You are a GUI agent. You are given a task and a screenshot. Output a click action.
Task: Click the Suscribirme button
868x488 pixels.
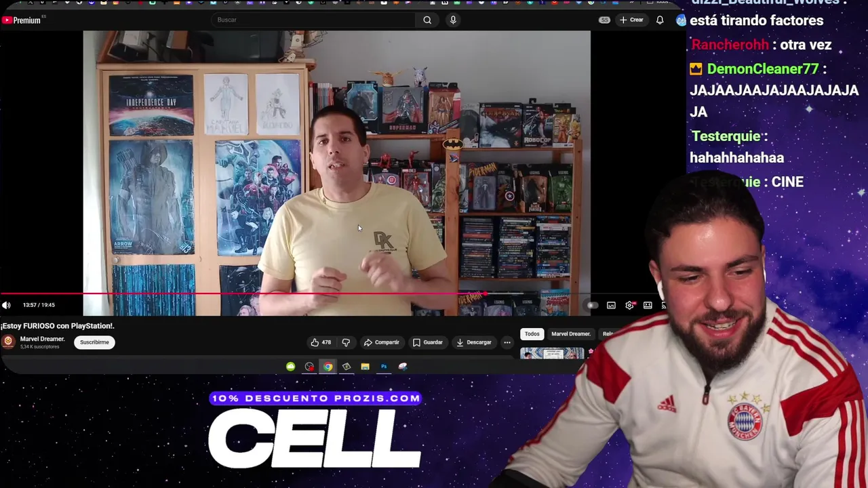pyautogui.click(x=94, y=342)
